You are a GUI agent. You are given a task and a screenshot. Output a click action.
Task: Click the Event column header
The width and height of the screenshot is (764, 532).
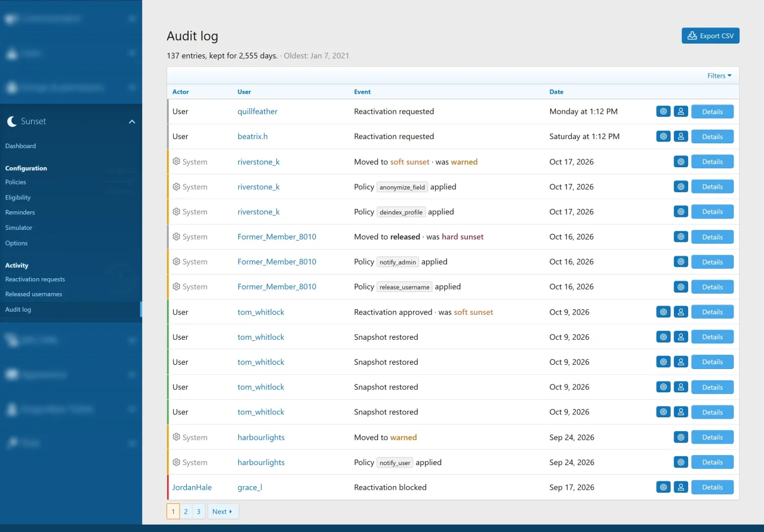(x=362, y=92)
